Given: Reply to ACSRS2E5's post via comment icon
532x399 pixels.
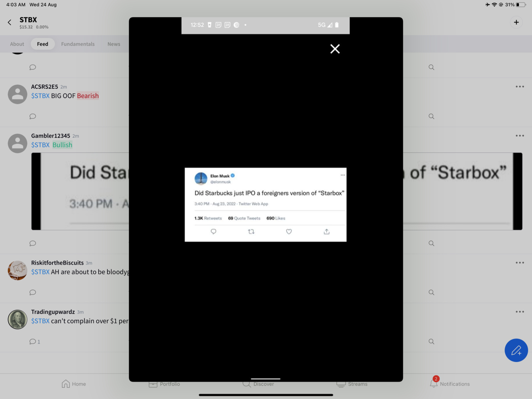Looking at the screenshot, I should pos(33,116).
